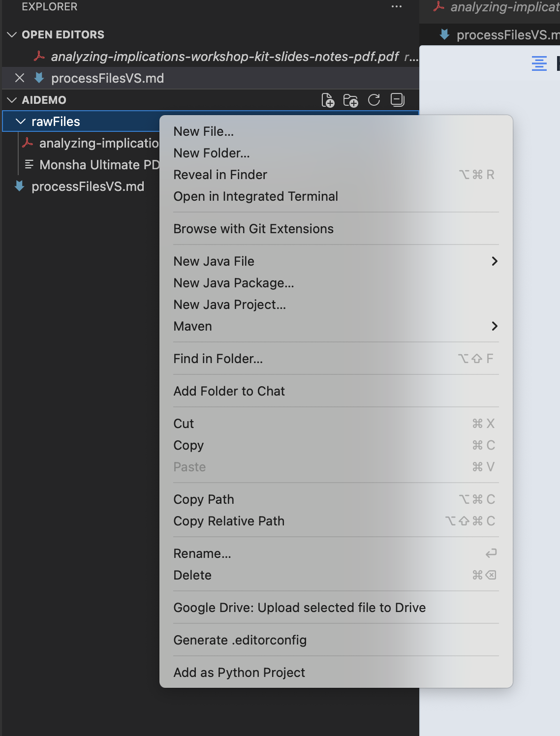Open the Explorer more actions ellipsis
560x736 pixels.
(396, 6)
